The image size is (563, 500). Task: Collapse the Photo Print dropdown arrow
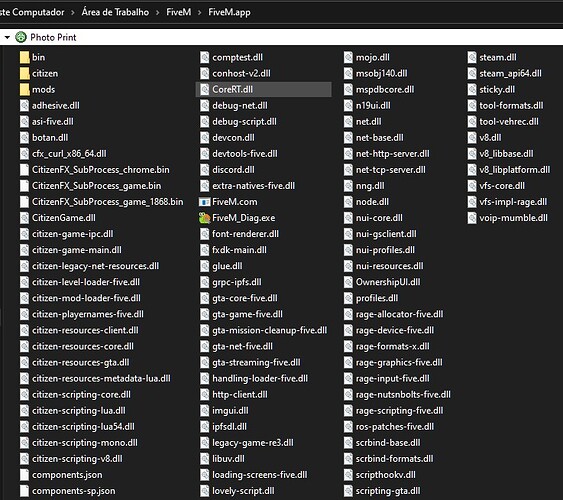[7, 37]
